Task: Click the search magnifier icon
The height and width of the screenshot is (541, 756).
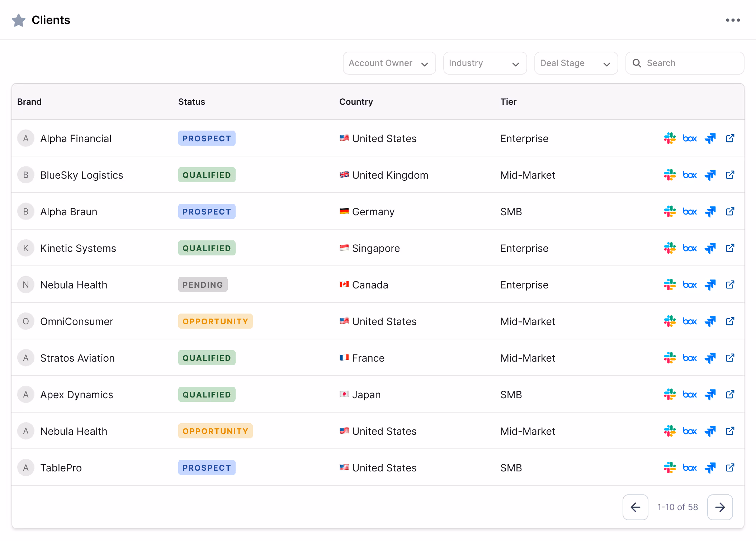Action: [x=637, y=63]
